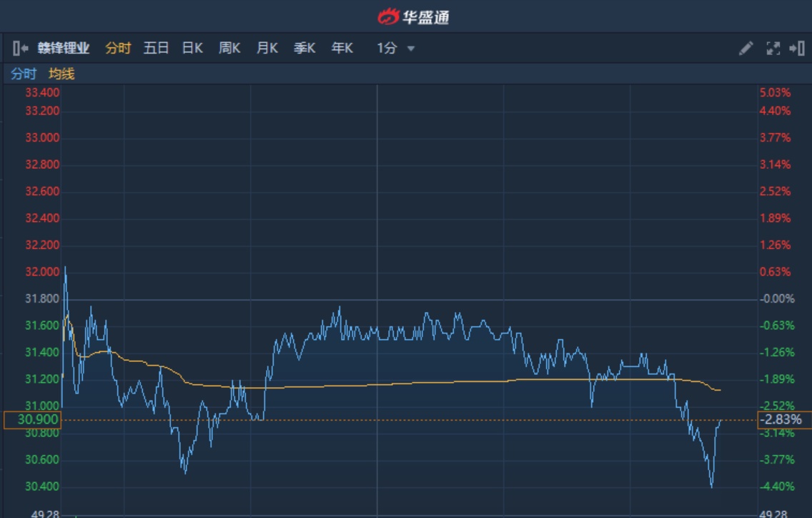812x518 pixels.
Task: Select the pencil drawing tool
Action: point(746,49)
